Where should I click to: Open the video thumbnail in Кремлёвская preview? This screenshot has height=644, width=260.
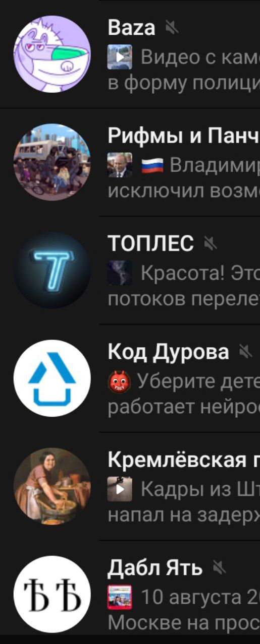click(120, 489)
